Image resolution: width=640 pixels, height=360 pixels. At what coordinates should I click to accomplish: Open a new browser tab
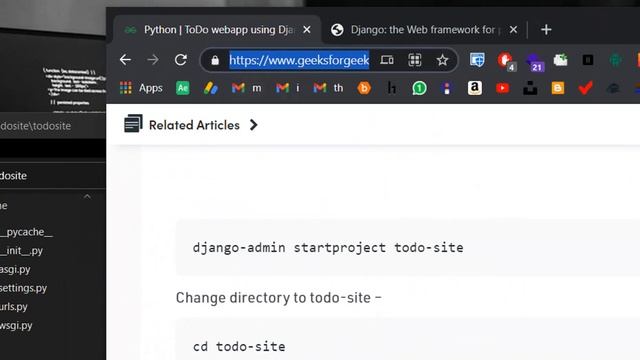click(x=546, y=30)
